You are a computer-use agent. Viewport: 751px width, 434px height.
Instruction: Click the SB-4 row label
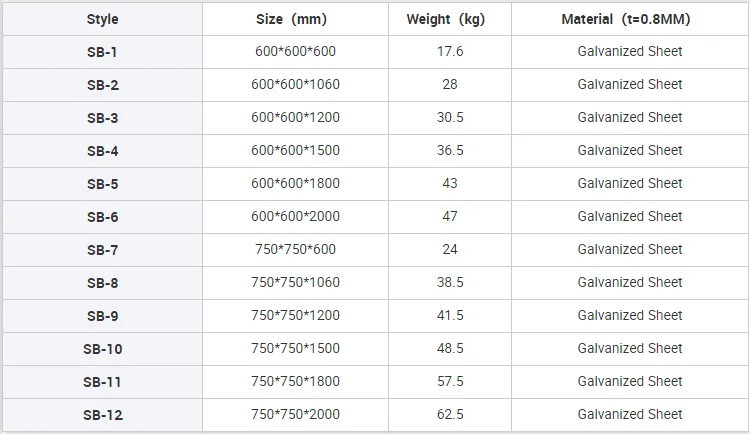point(102,151)
